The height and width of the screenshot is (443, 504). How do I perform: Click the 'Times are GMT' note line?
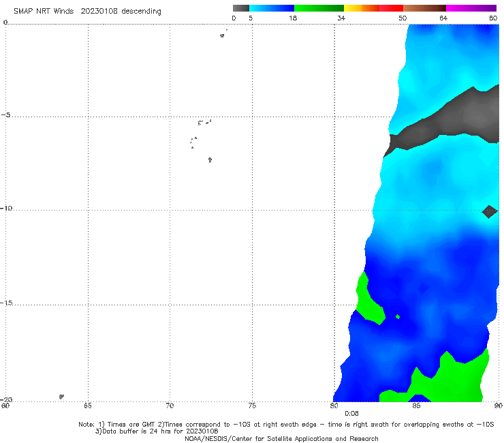coord(286,425)
